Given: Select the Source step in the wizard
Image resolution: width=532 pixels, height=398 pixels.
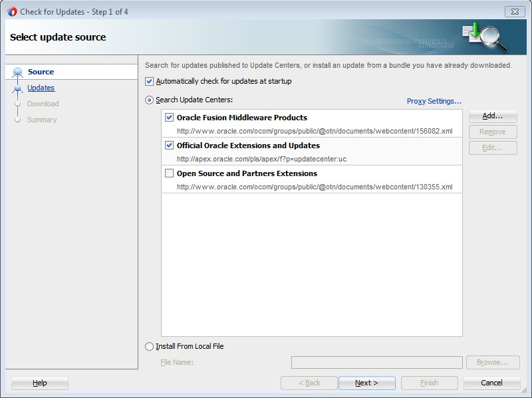Looking at the screenshot, I should click(41, 72).
